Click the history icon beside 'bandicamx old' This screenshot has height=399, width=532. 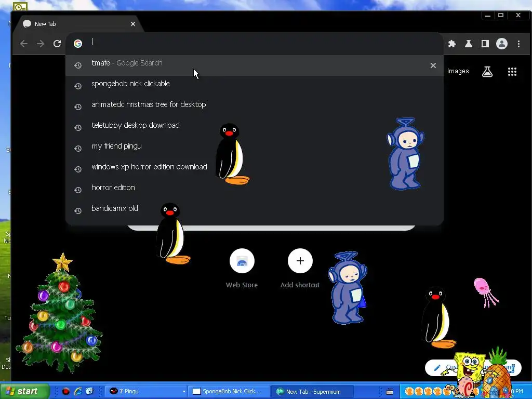[78, 211]
